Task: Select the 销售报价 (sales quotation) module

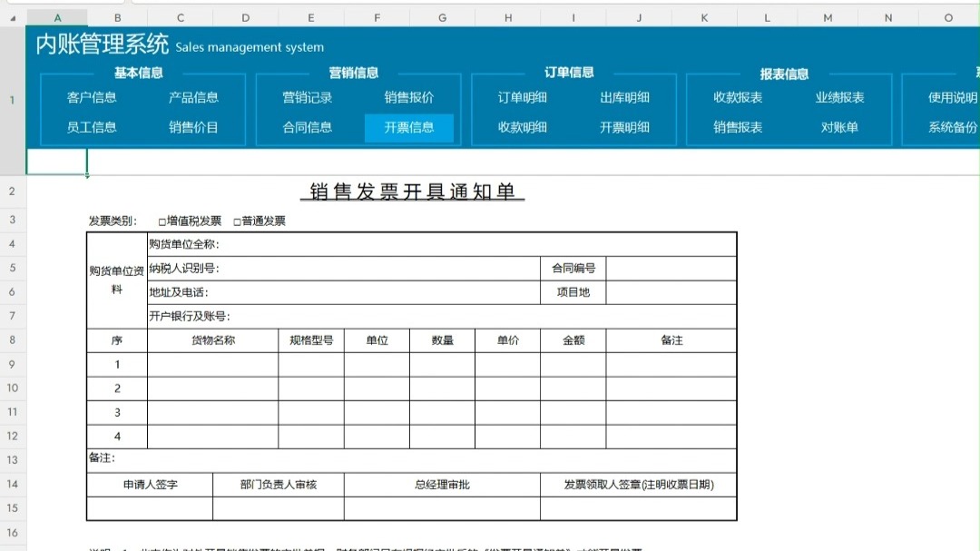Action: pyautogui.click(x=408, y=97)
